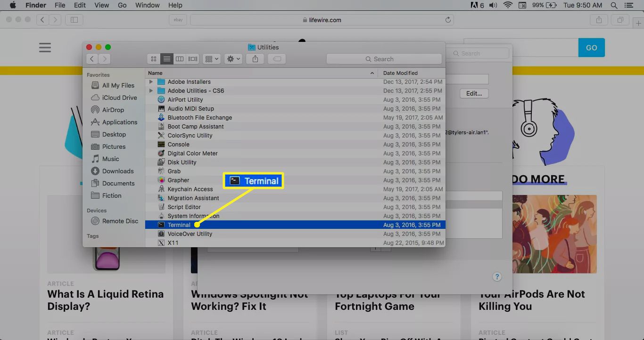The image size is (644, 340).
Task: Switch Finder to list view
Action: point(166,59)
